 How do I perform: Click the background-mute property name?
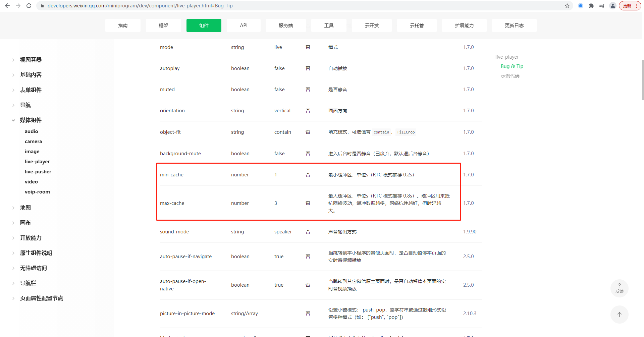click(x=180, y=154)
